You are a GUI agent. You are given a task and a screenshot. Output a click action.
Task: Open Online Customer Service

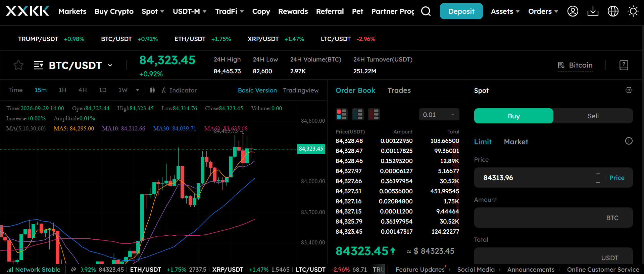pos(603,269)
